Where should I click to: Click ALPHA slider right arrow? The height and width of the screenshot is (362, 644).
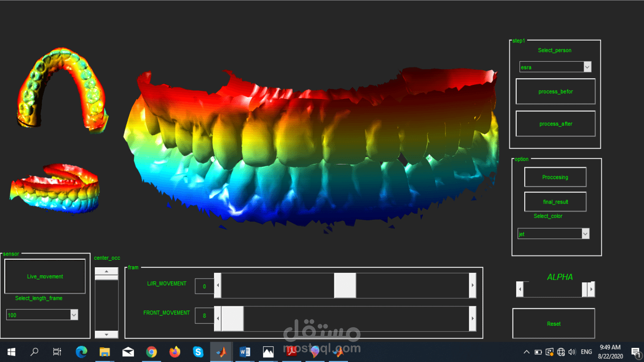click(591, 289)
